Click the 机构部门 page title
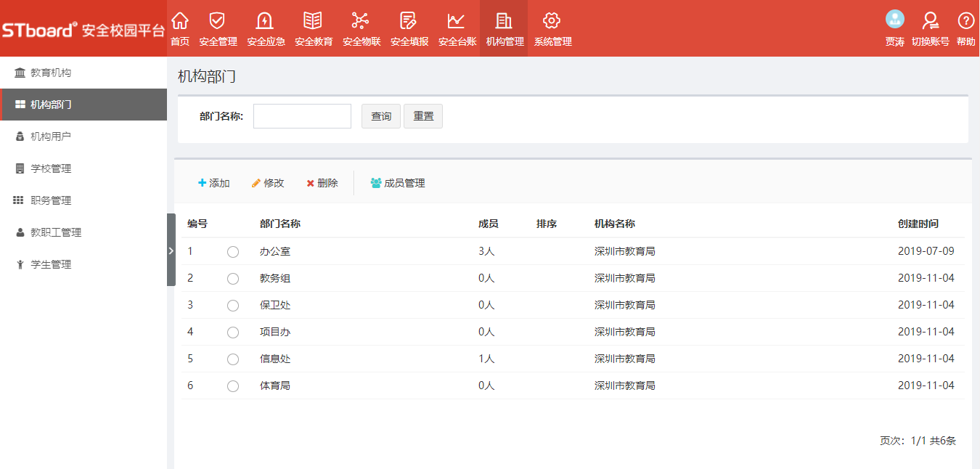 pyautogui.click(x=207, y=76)
